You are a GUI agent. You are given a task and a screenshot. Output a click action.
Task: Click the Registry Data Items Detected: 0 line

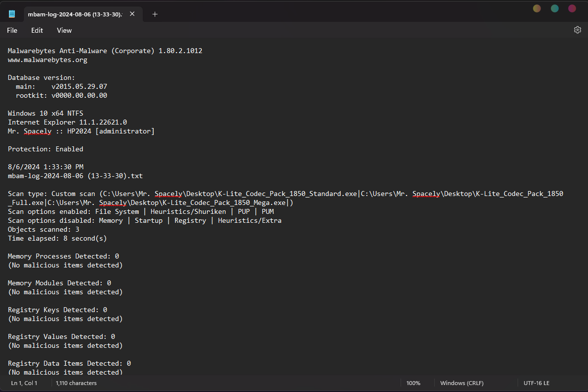pyautogui.click(x=69, y=363)
